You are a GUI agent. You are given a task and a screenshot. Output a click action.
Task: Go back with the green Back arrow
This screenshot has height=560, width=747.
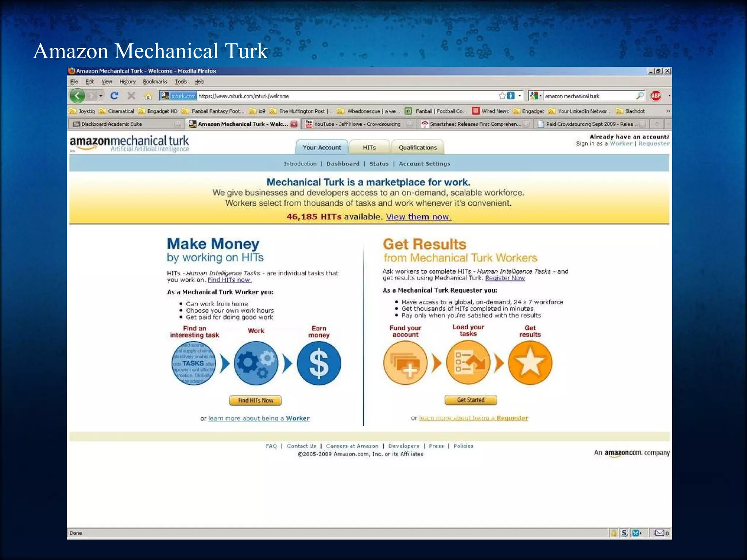coord(77,96)
